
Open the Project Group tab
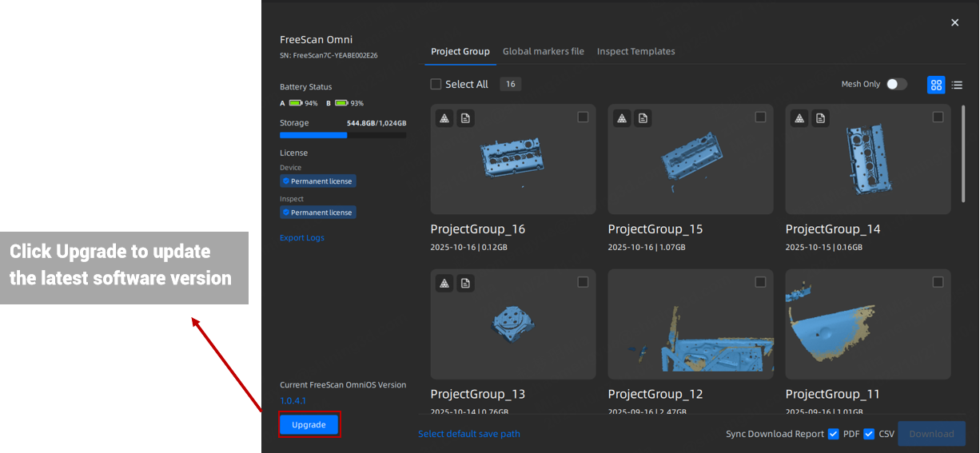point(460,51)
